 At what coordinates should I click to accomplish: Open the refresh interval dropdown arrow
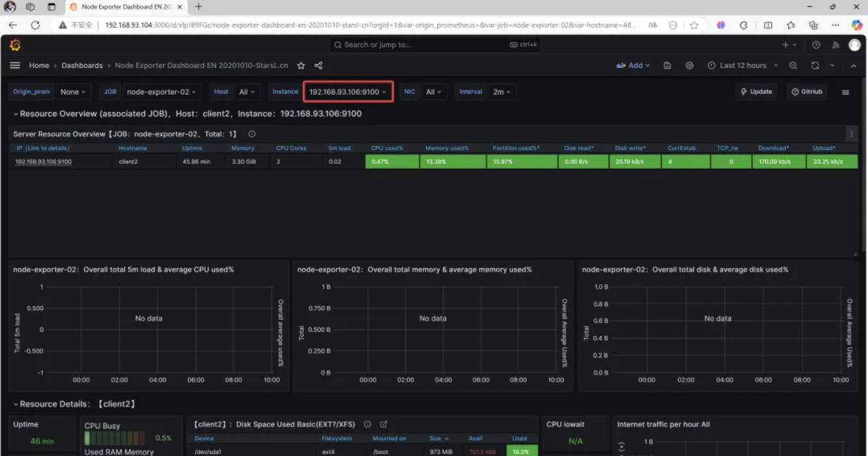832,65
